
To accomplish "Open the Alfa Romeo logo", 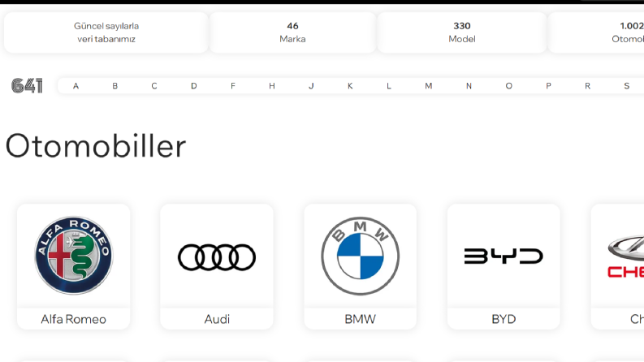I will pyautogui.click(x=74, y=256).
